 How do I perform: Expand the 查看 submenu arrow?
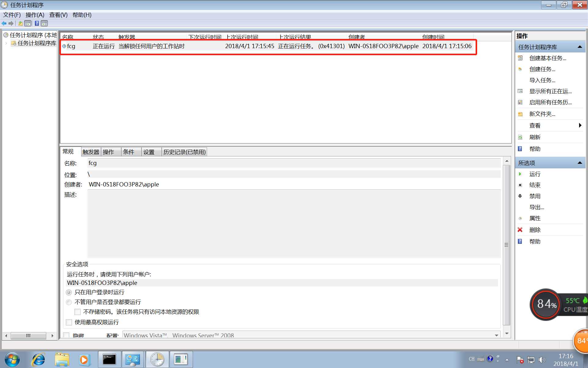point(580,125)
